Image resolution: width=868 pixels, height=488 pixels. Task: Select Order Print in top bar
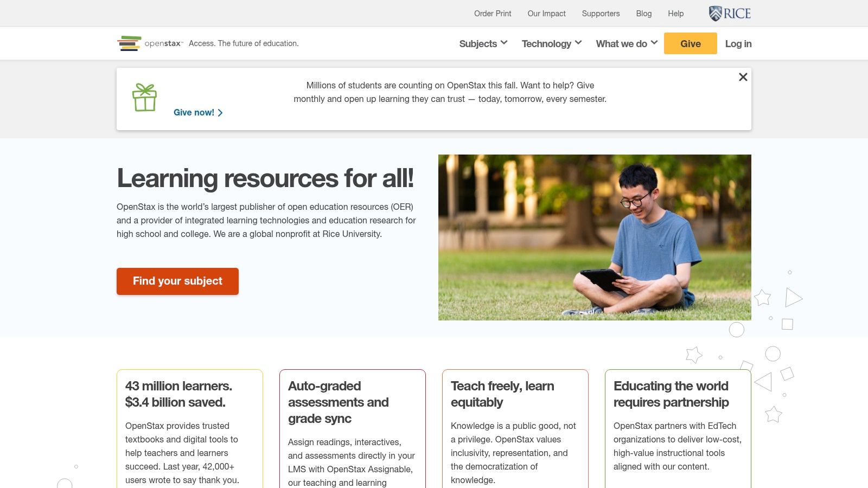[x=493, y=14]
